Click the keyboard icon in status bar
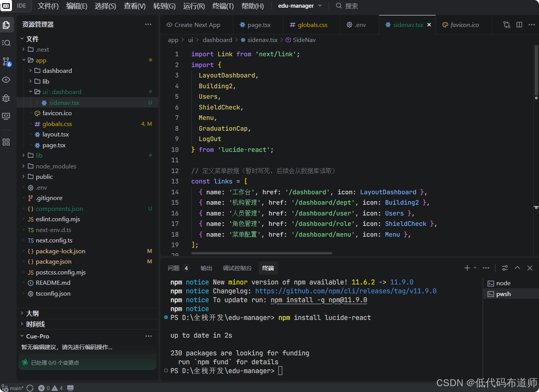The width and height of the screenshot is (539, 392). [70, 388]
